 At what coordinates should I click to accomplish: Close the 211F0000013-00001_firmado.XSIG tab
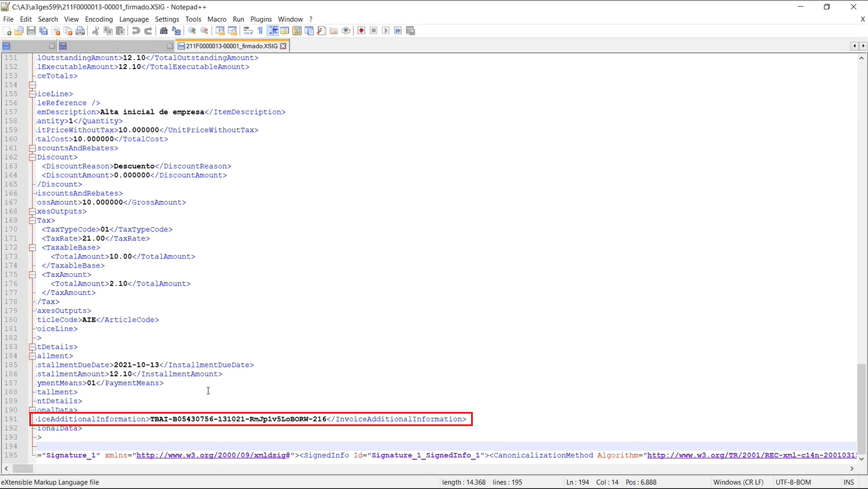point(283,46)
